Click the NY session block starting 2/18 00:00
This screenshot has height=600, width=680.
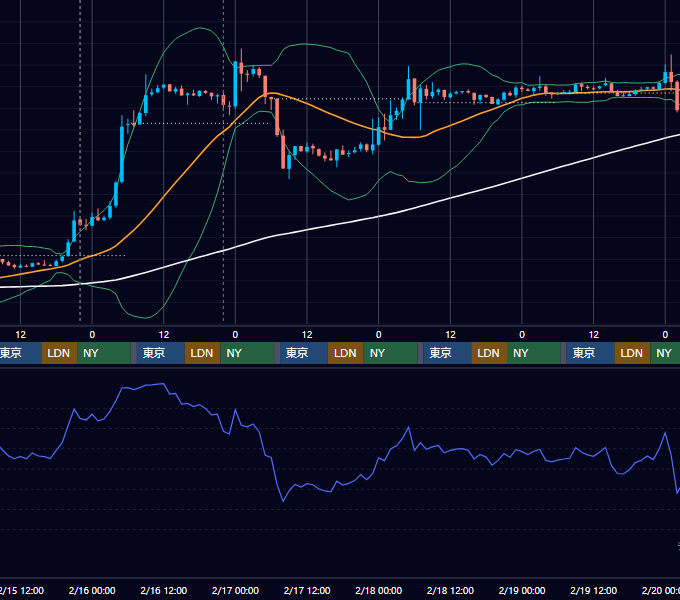[x=390, y=353]
